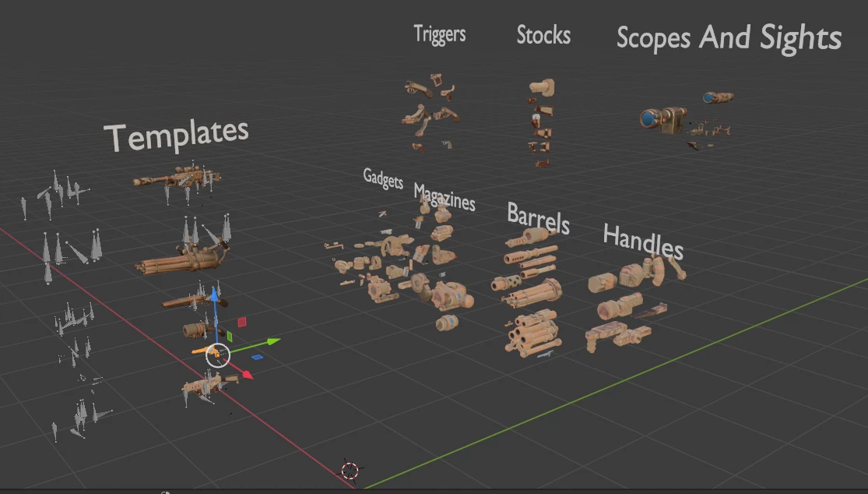This screenshot has height=494, width=868.
Task: Select the sniper rifle template below Templates
Action: click(x=175, y=178)
